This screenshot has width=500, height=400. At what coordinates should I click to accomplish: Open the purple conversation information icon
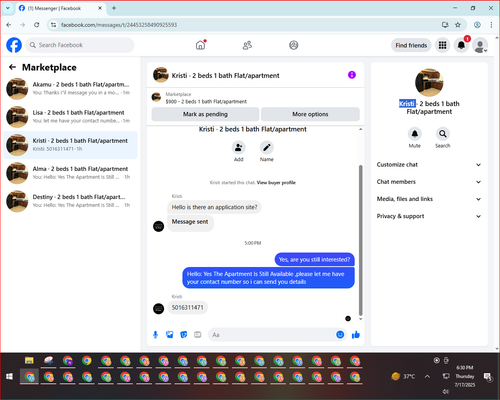pos(352,75)
